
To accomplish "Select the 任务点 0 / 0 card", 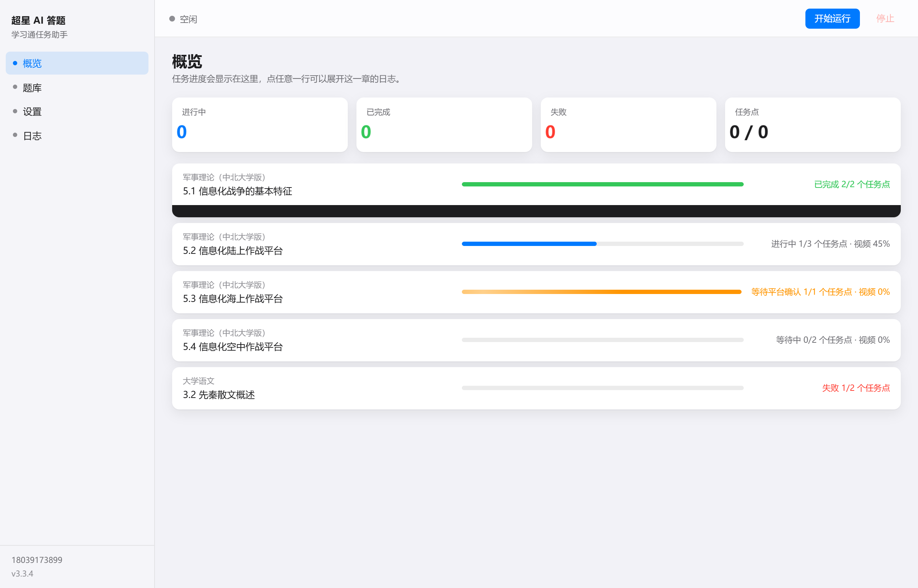I will (x=813, y=125).
